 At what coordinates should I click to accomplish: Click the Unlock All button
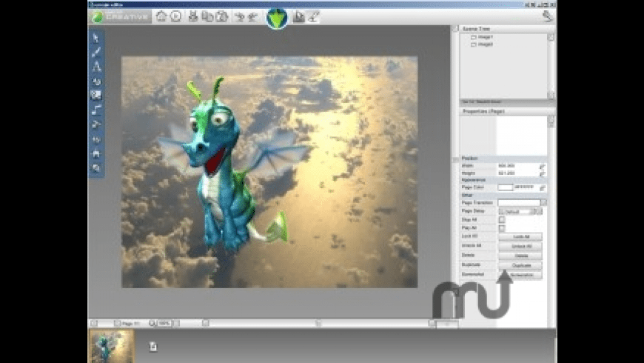pyautogui.click(x=520, y=246)
